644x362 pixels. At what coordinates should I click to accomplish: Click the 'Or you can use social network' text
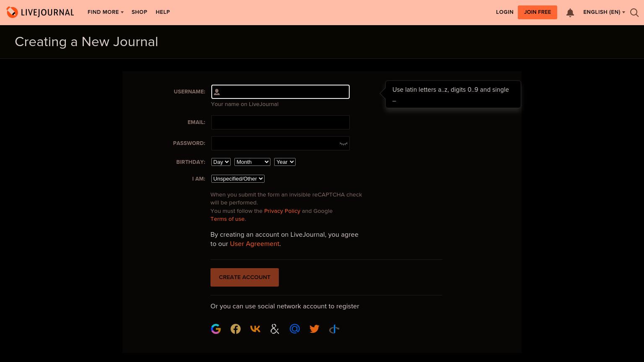pos(285,306)
